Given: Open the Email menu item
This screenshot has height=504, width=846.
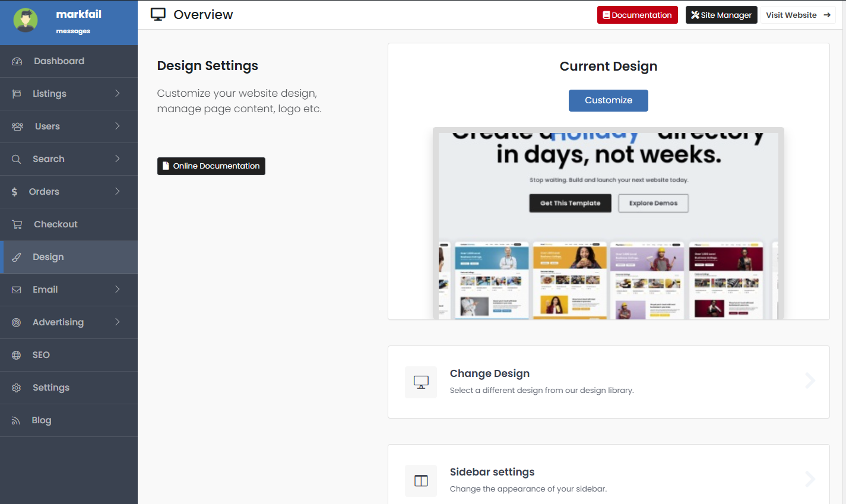Looking at the screenshot, I should tap(45, 290).
